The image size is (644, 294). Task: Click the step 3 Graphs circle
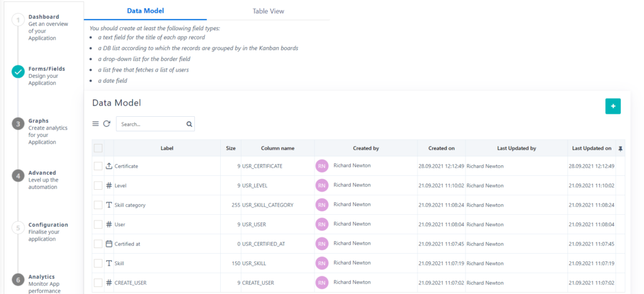(x=18, y=124)
